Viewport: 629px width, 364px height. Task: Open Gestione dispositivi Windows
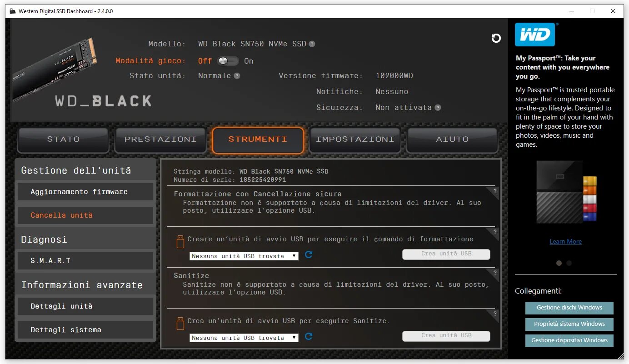[569, 340]
